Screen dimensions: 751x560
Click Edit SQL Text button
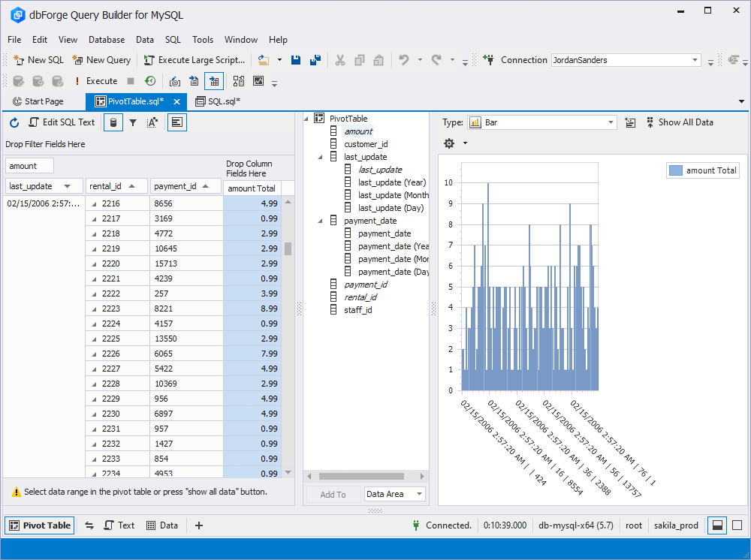[x=62, y=122]
